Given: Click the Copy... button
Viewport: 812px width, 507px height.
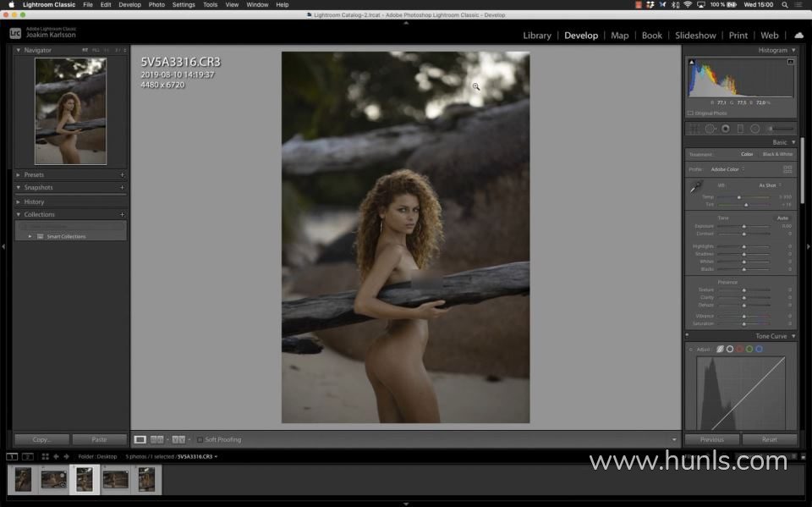Looking at the screenshot, I should (41, 439).
